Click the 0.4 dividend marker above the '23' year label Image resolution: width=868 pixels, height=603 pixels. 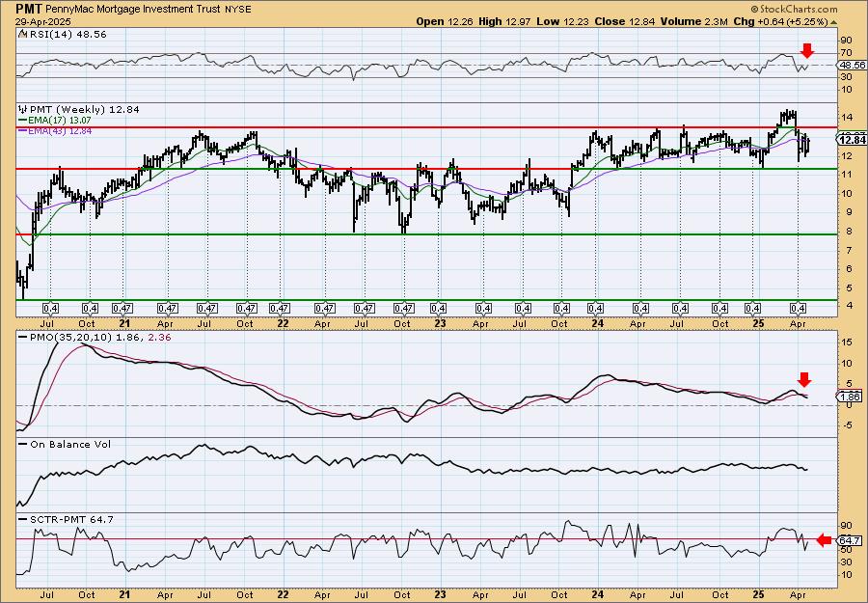click(439, 308)
